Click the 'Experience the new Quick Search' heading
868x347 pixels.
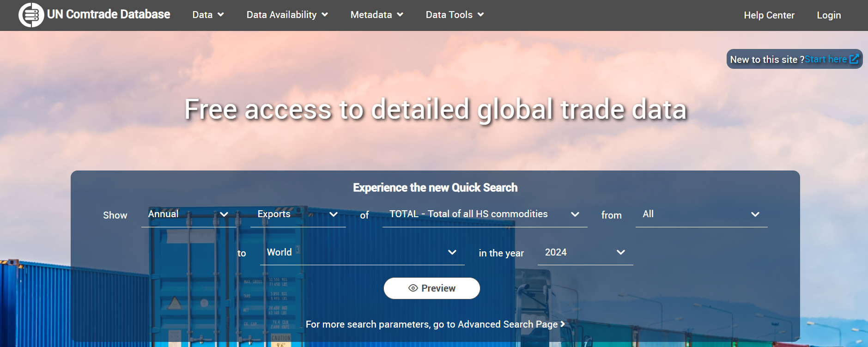(435, 188)
